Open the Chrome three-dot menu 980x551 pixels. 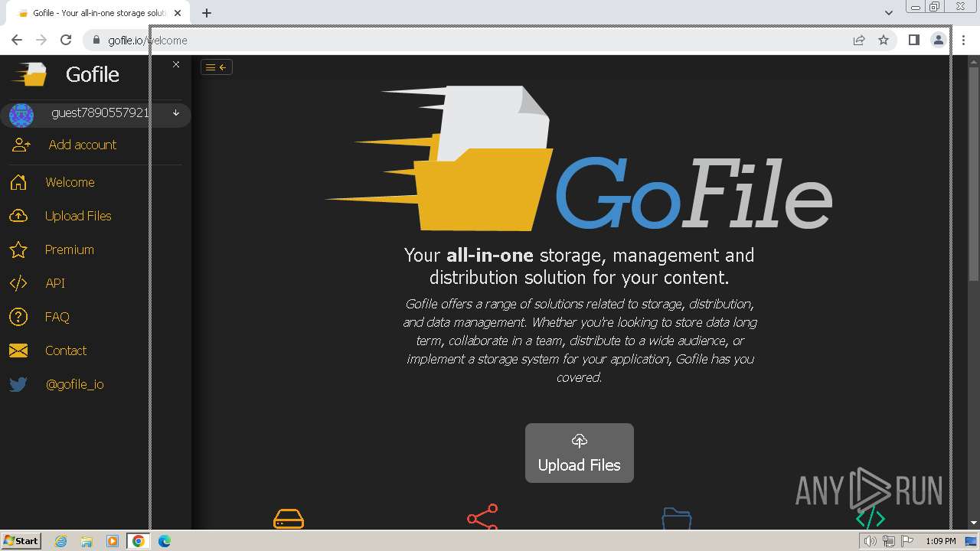click(963, 41)
